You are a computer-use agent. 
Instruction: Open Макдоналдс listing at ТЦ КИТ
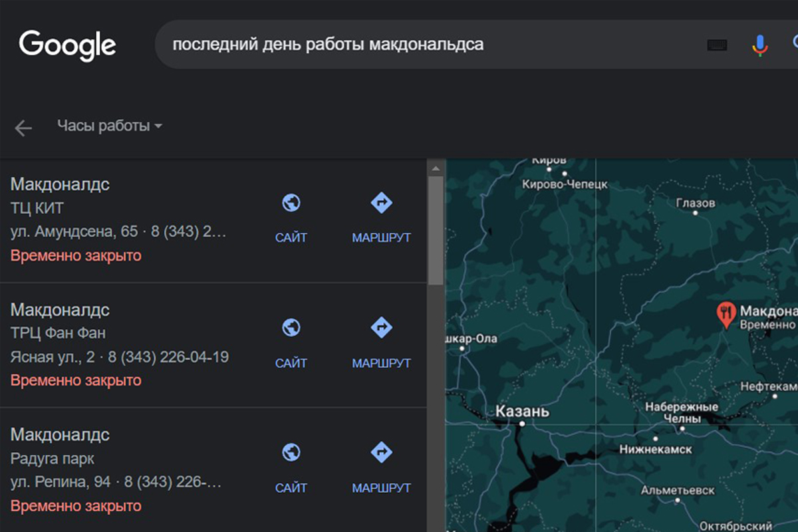(60, 184)
